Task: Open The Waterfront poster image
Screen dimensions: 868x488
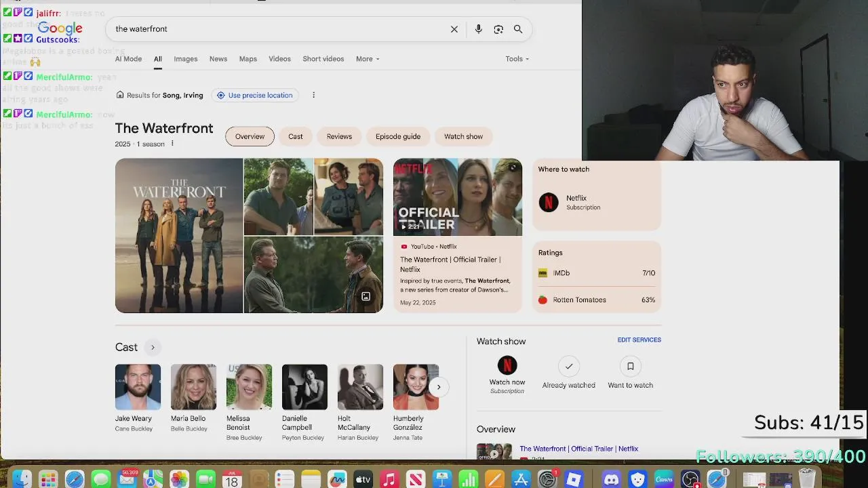Action: (x=179, y=236)
